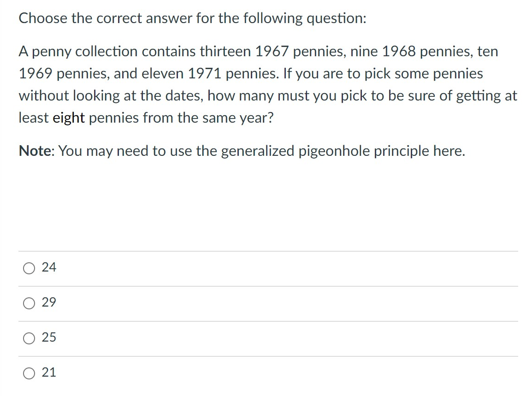Click the number '1968' in the question
This screenshot has height=396, width=532.
pyautogui.click(x=399, y=52)
